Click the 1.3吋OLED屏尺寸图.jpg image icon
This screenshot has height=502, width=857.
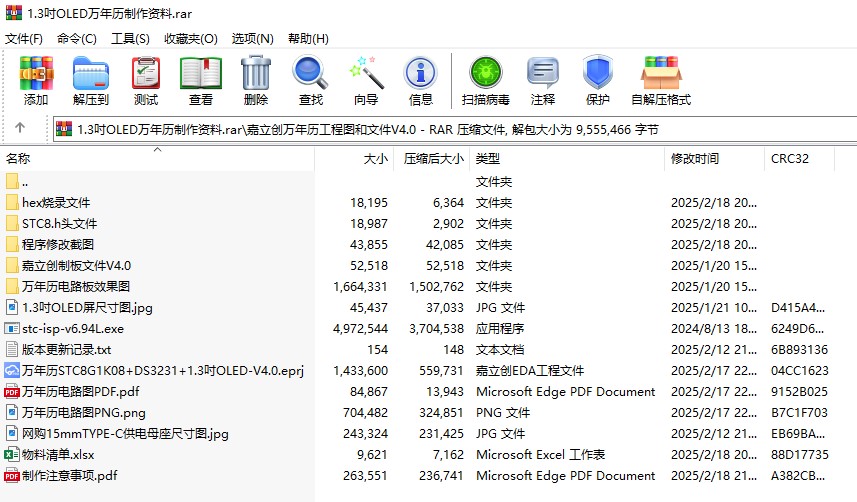coord(12,307)
